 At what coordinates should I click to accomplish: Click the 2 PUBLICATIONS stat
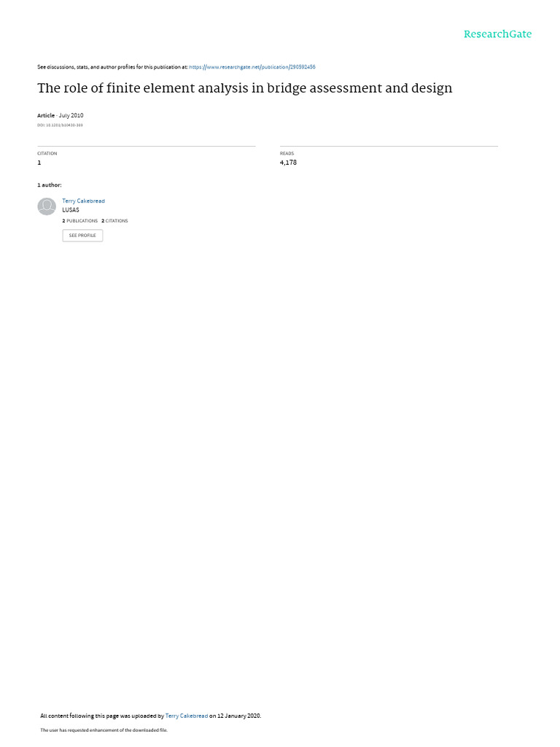79,221
